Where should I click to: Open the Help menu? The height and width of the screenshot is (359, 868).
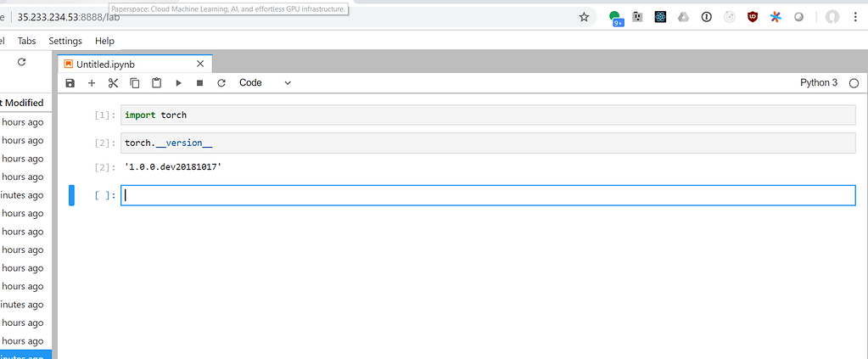coord(104,41)
